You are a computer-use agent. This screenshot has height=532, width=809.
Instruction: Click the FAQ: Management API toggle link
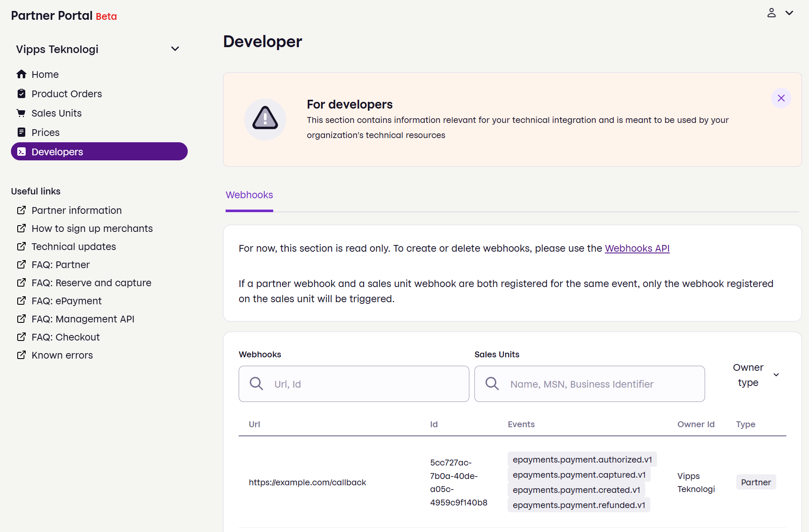pos(82,319)
